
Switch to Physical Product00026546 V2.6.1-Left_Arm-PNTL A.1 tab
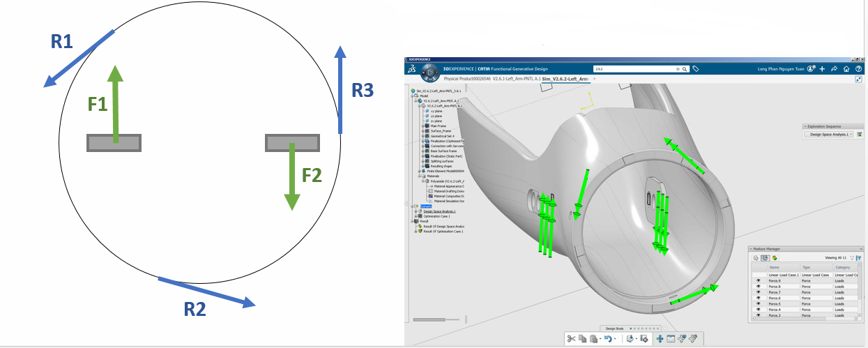click(x=492, y=80)
